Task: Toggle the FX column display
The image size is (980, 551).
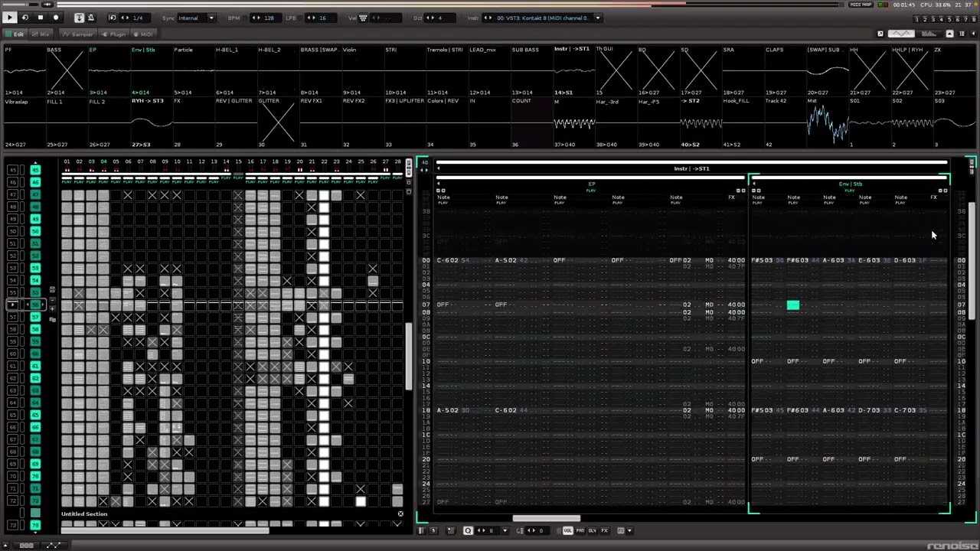Action: [604, 530]
